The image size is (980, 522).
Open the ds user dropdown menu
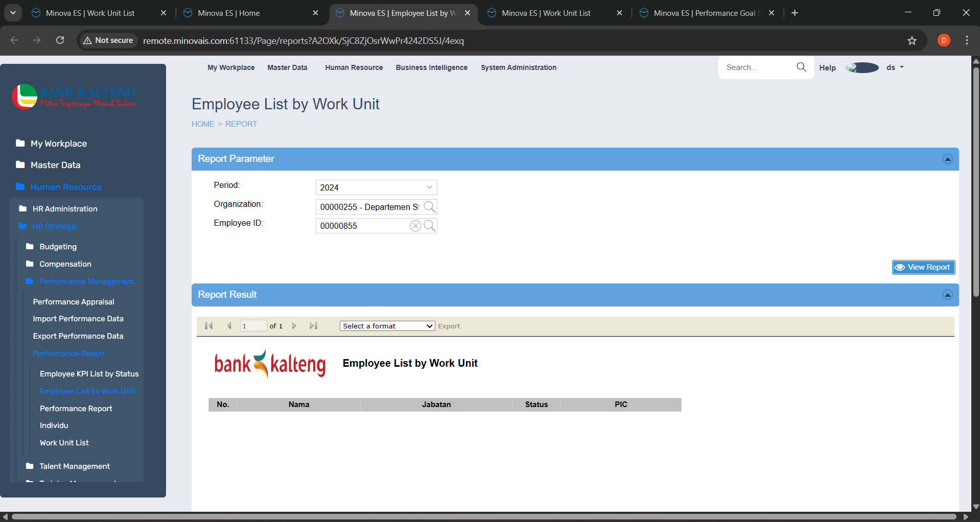pyautogui.click(x=895, y=67)
